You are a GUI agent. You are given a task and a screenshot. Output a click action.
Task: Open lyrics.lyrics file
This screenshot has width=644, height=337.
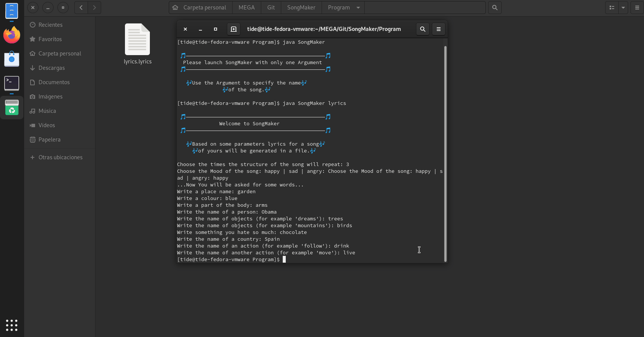click(137, 44)
